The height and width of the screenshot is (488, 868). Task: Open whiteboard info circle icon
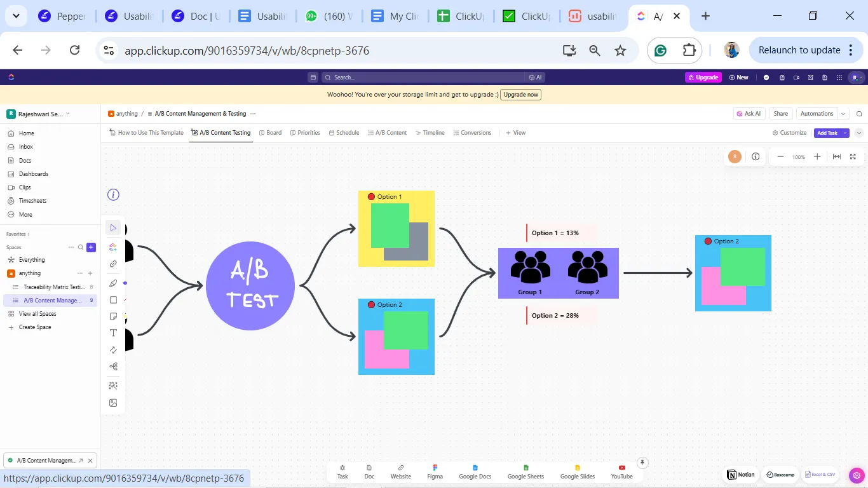[x=113, y=195]
